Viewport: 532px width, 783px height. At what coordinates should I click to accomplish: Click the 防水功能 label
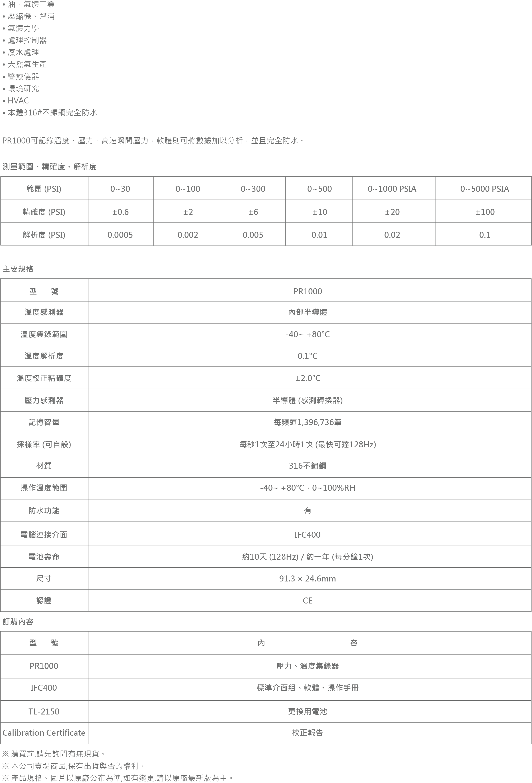click(x=44, y=511)
